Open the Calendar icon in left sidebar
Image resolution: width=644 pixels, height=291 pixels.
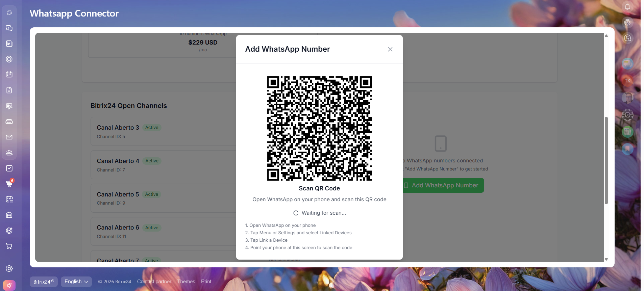pyautogui.click(x=9, y=75)
